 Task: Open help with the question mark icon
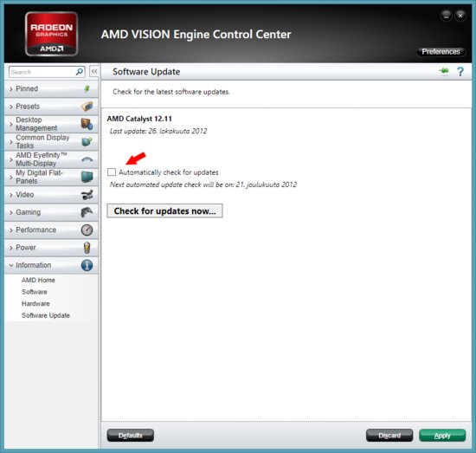click(460, 72)
